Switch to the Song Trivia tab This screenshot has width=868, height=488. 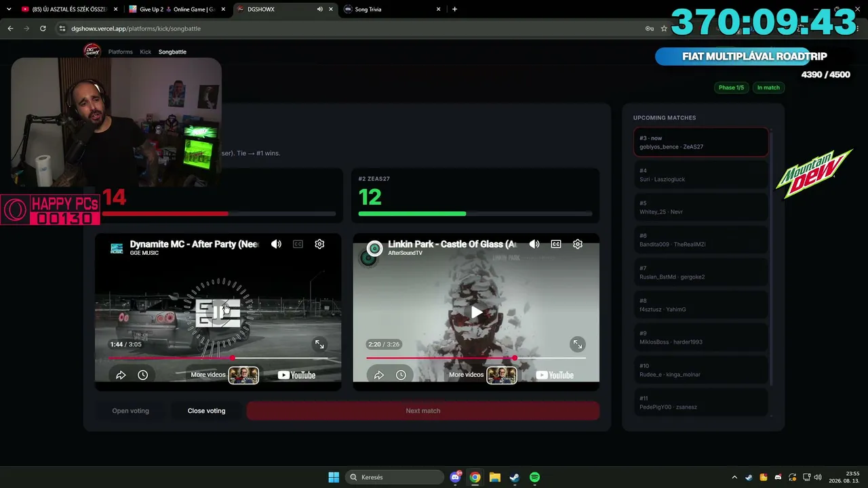point(391,9)
